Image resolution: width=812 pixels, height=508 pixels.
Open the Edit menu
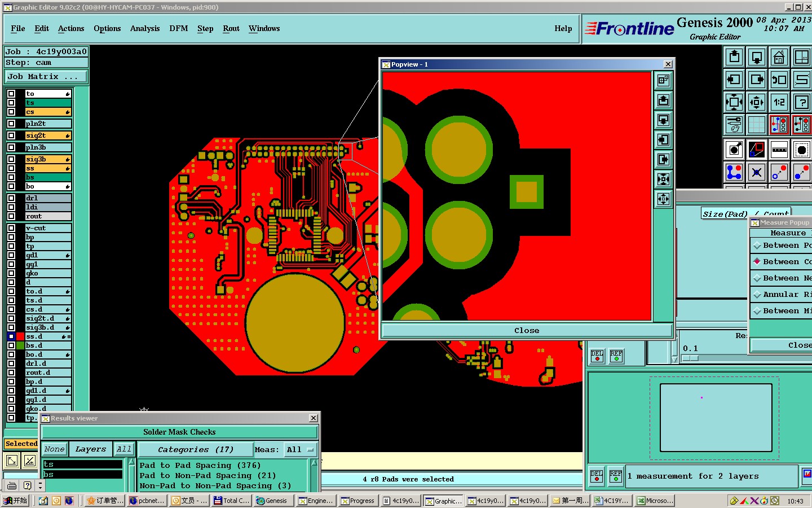[42, 29]
